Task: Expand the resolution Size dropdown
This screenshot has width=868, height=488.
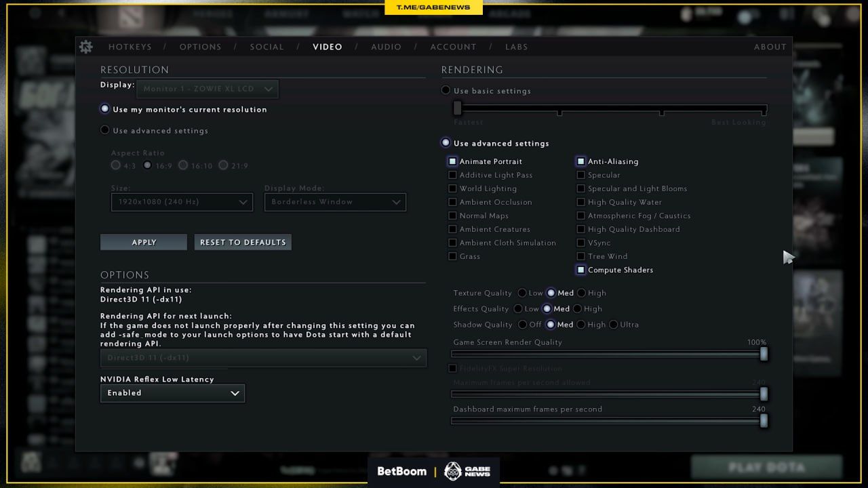Action: 182,202
